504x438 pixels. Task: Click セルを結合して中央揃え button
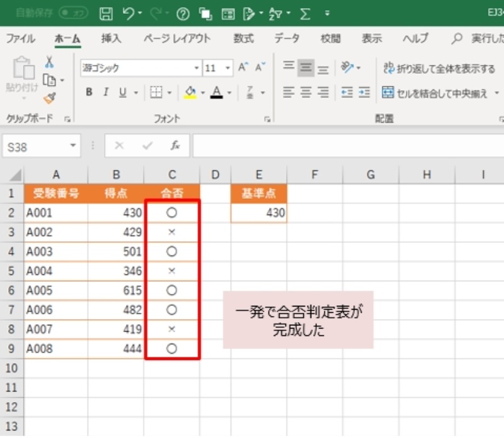(x=436, y=93)
